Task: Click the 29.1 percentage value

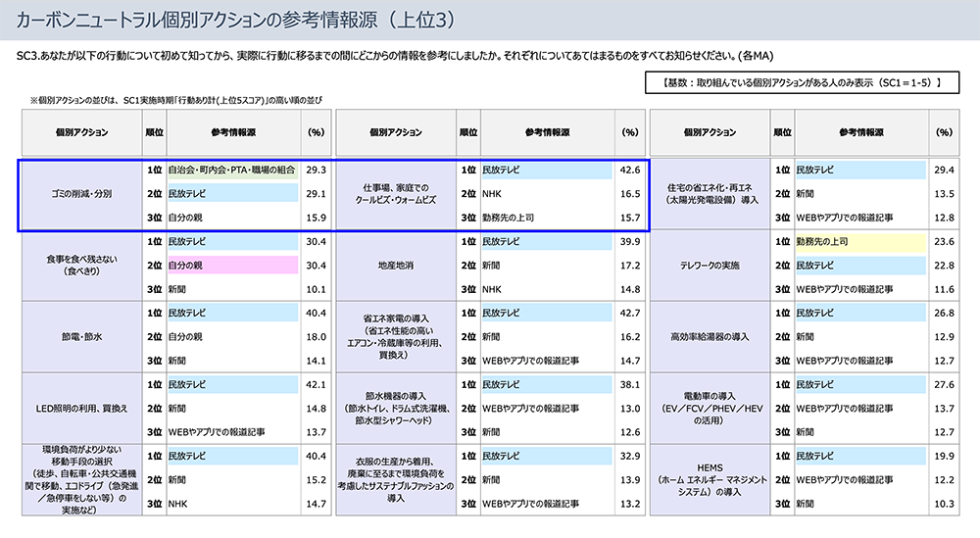Action: [317, 194]
